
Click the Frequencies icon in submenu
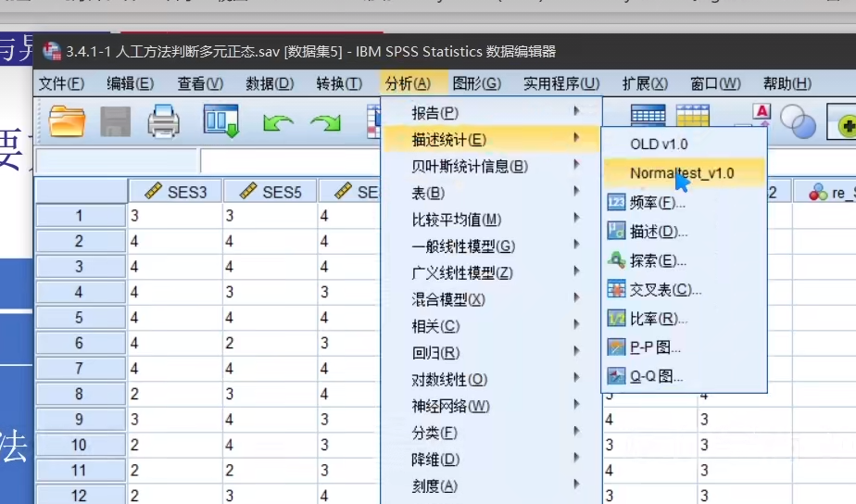tap(616, 203)
